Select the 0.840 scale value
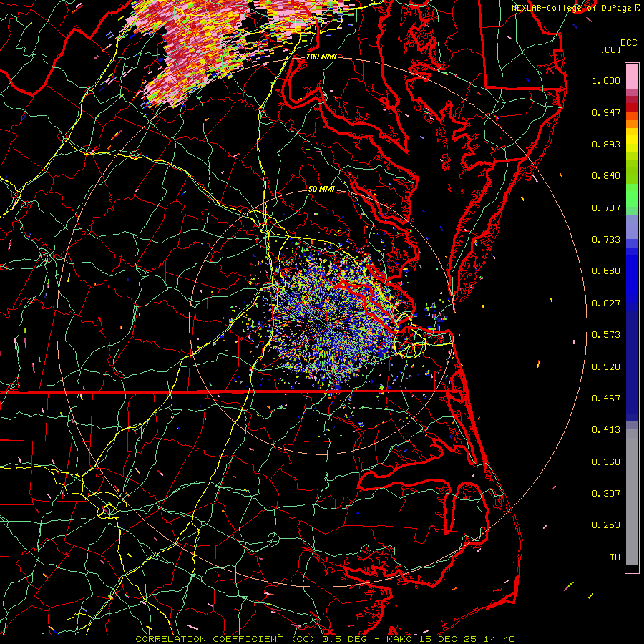The height and width of the screenshot is (644, 644). click(606, 176)
